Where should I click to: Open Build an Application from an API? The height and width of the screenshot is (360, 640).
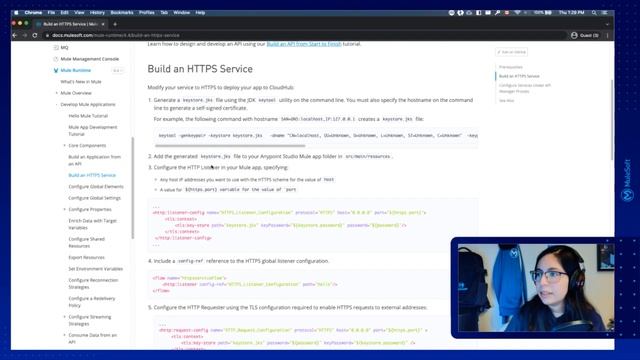94,160
